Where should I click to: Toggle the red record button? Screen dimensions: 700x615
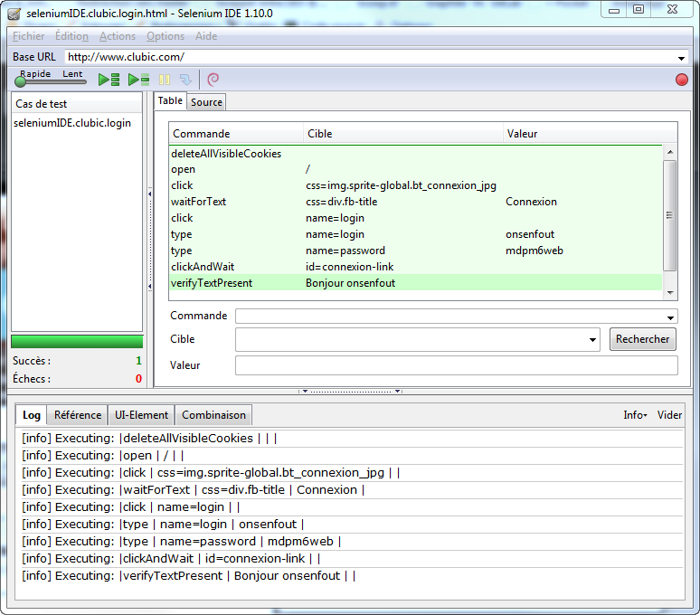tap(681, 80)
